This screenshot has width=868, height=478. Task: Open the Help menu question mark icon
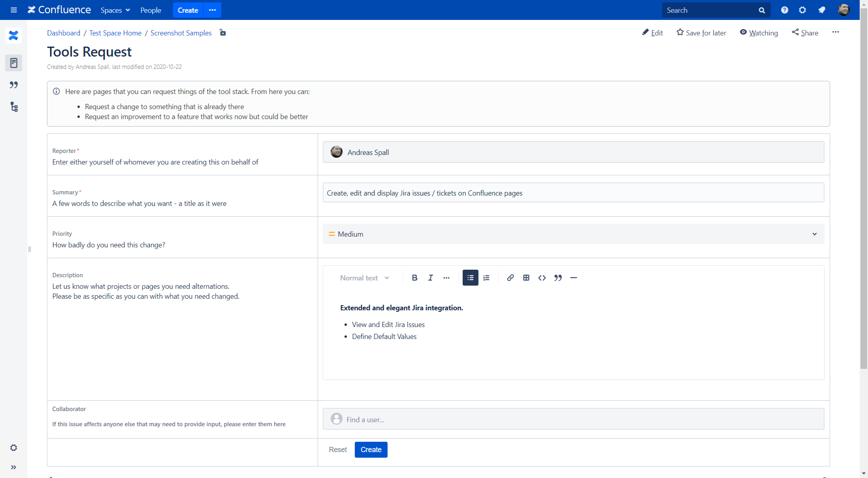(784, 10)
